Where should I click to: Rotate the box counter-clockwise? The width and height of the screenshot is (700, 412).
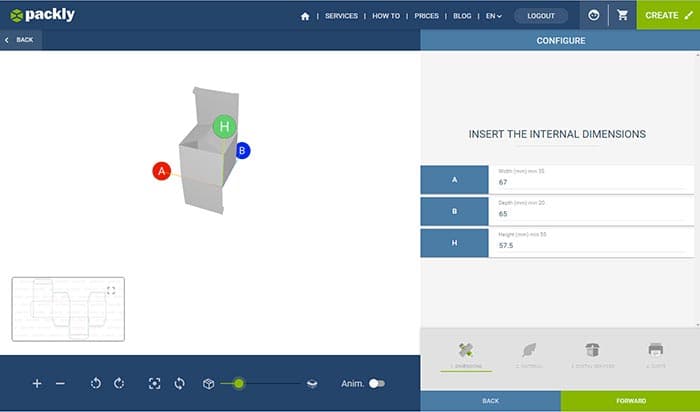[96, 383]
